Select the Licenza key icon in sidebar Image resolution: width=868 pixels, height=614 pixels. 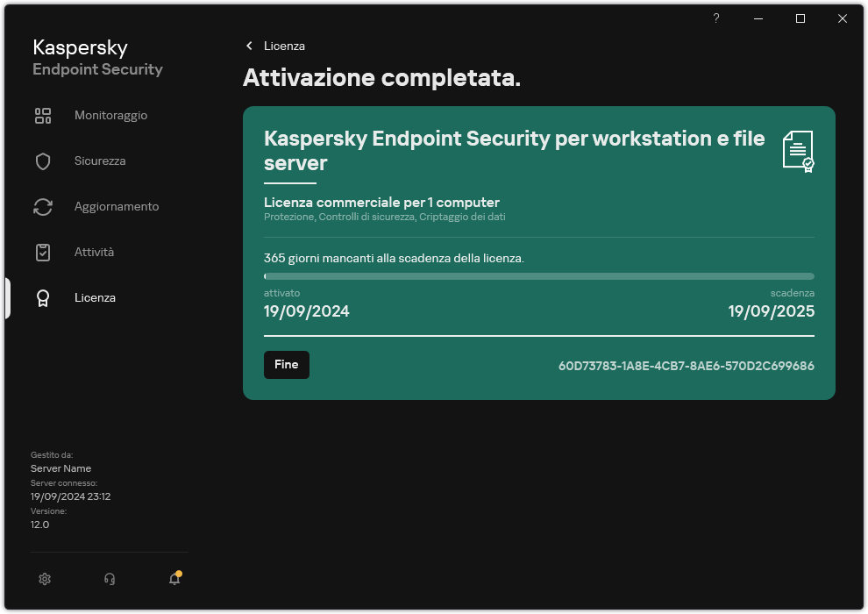pyautogui.click(x=43, y=297)
